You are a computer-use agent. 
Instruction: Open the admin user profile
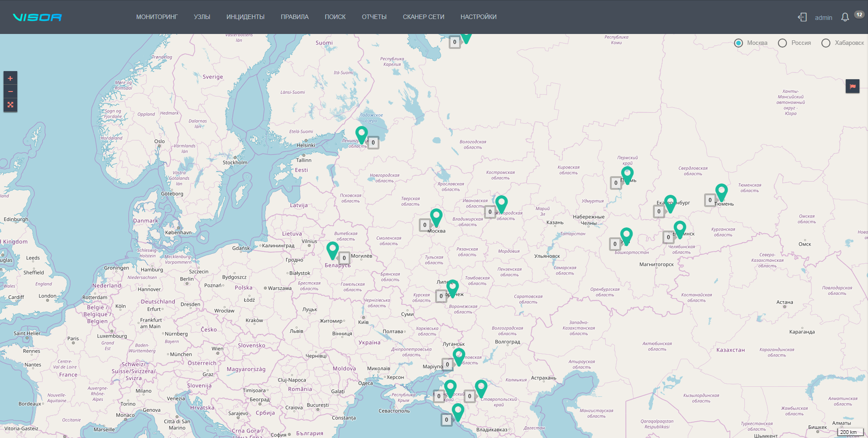[824, 18]
